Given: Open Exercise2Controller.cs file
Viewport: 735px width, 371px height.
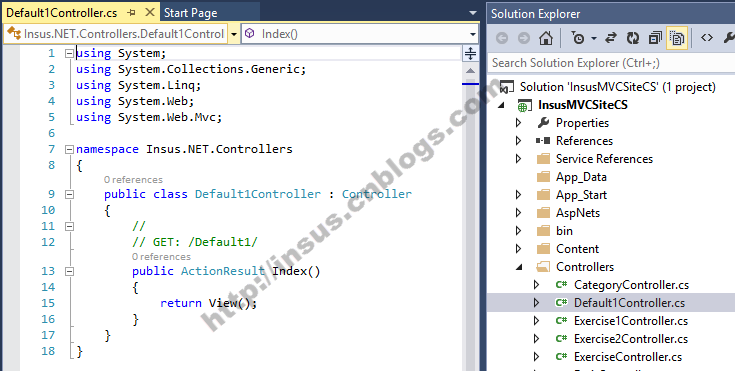Looking at the screenshot, I should point(631,339).
